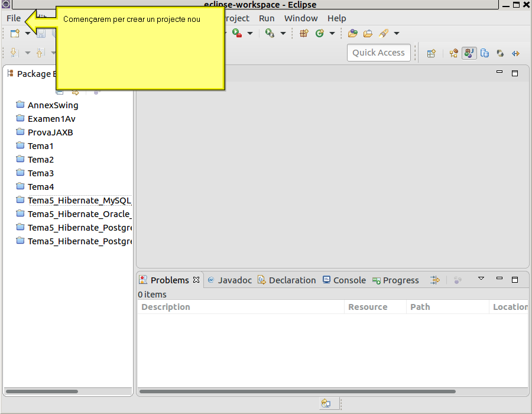The height and width of the screenshot is (414, 532).
Task: Click into the Quick Access field
Action: click(x=379, y=53)
